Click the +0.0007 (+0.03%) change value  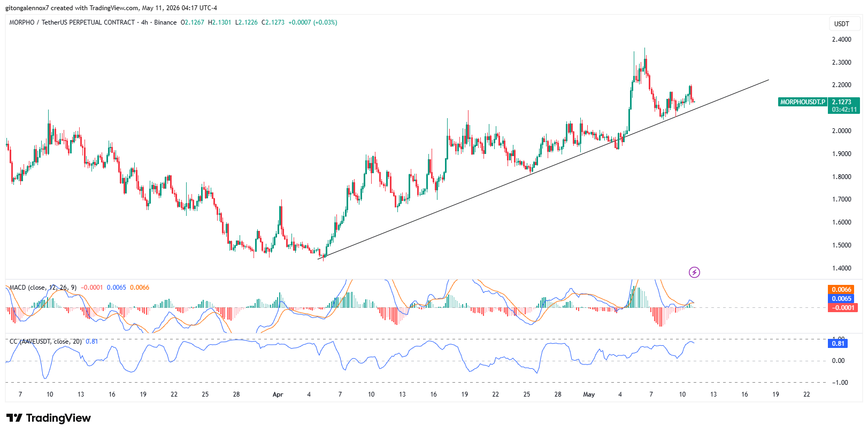point(313,22)
